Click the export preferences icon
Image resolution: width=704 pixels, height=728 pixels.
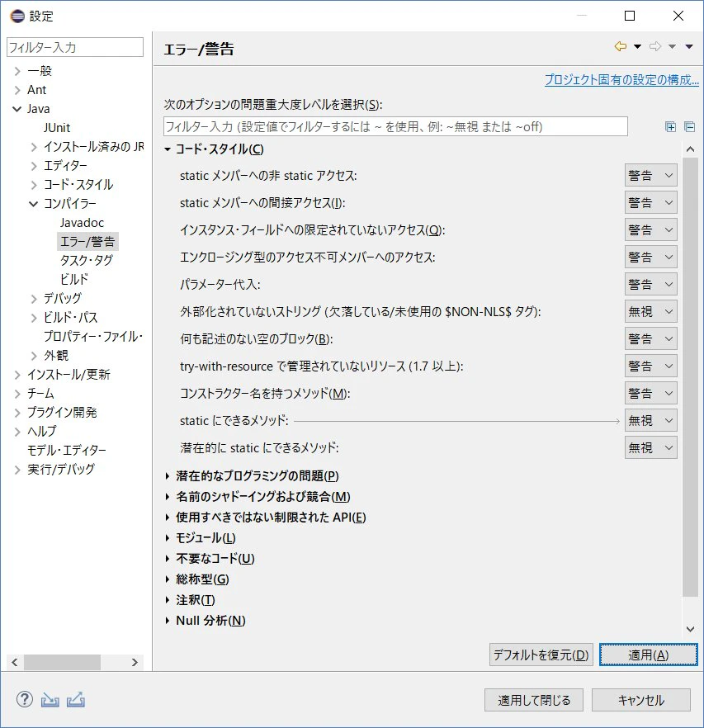point(76,699)
